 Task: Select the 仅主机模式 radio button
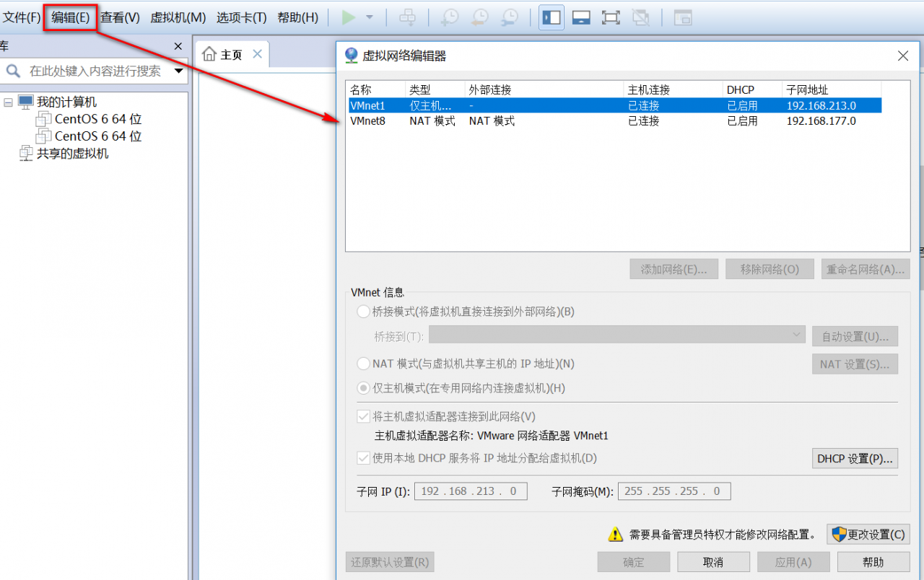click(363, 388)
